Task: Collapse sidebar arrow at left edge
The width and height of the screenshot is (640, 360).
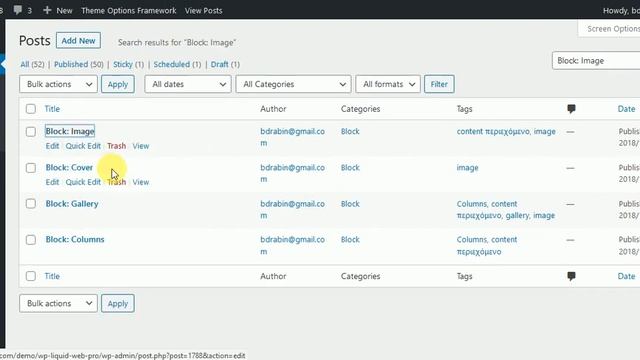Action: tap(2, 64)
